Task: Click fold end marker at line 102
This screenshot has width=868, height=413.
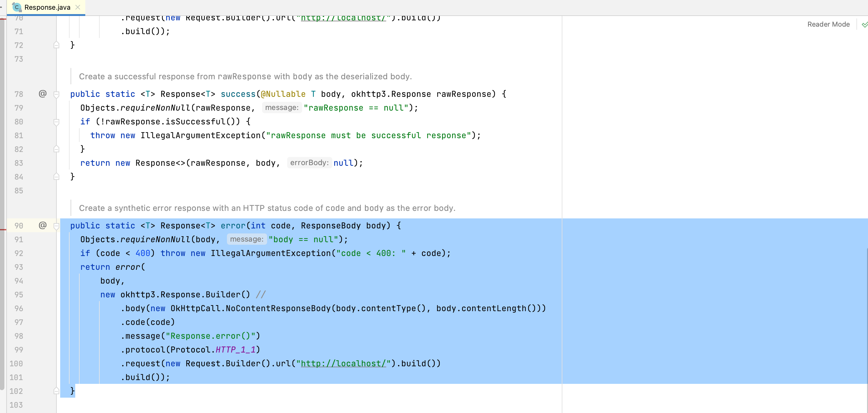Action: click(x=57, y=391)
